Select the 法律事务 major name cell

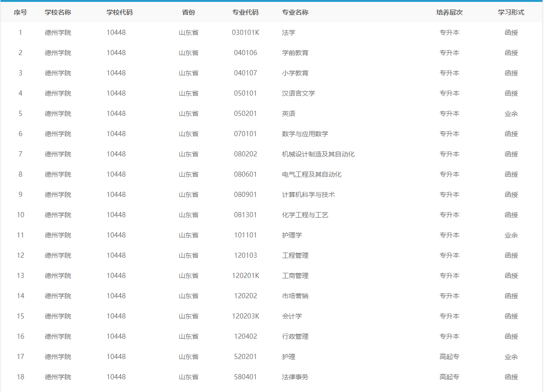[295, 377]
